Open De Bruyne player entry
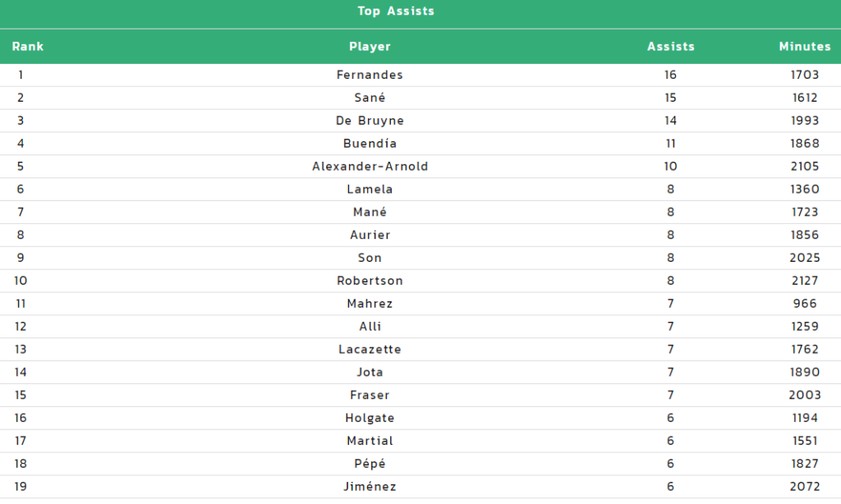This screenshot has height=504, width=841. (x=370, y=121)
